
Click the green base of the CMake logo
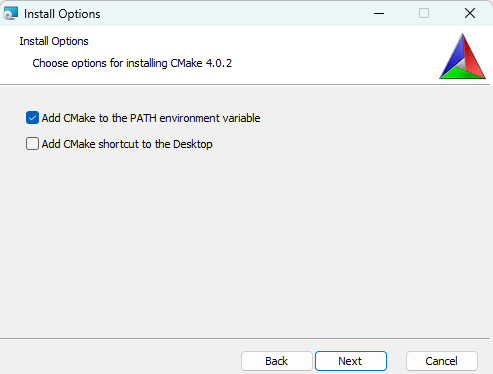click(x=463, y=74)
